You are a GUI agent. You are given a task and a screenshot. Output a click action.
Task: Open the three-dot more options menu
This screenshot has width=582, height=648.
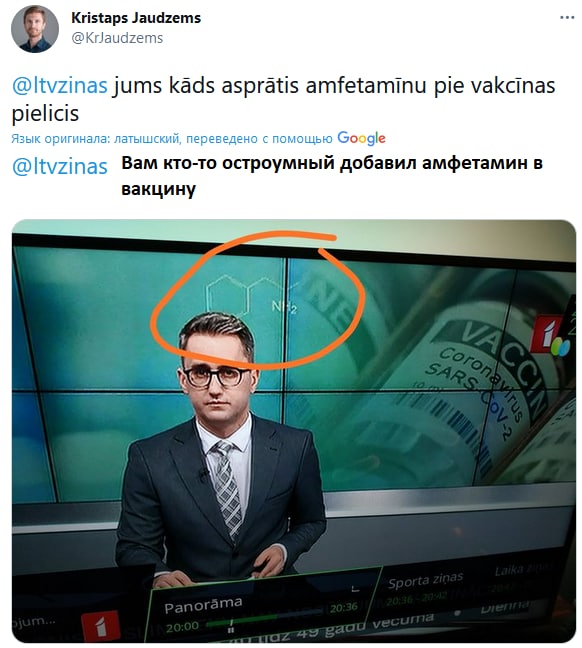click(567, 17)
